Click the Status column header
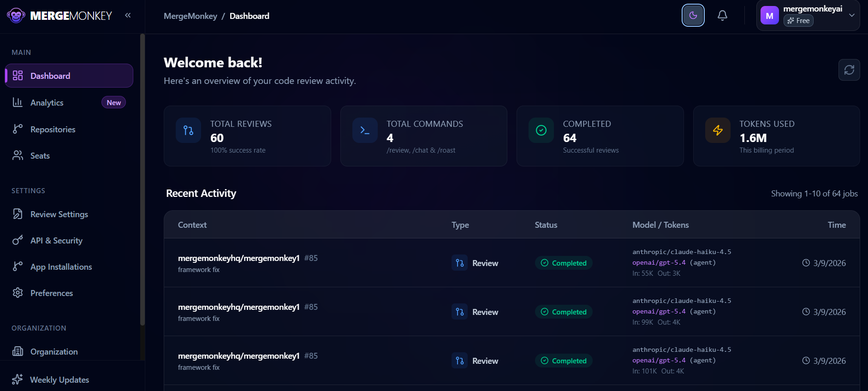Screen dimensions: 868x391 tap(546, 225)
